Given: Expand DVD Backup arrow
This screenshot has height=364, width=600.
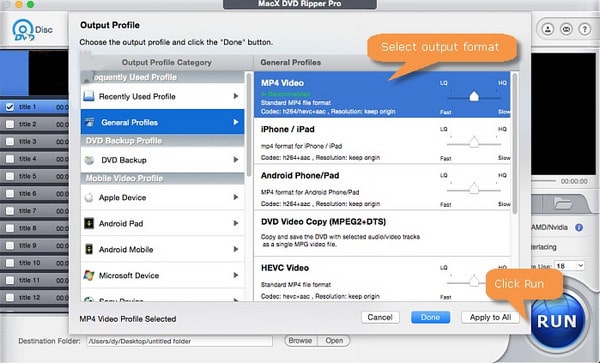Looking at the screenshot, I should point(236,160).
